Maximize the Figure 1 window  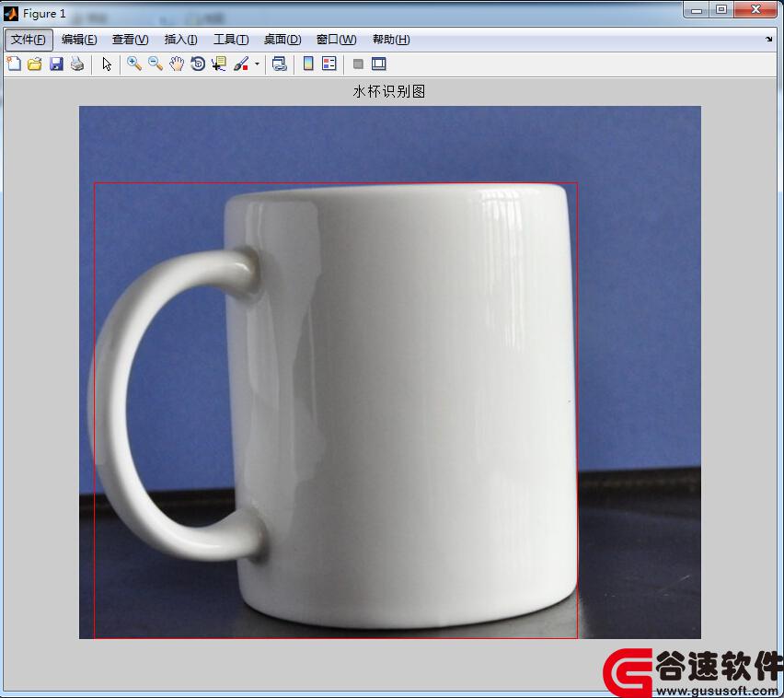click(x=721, y=9)
